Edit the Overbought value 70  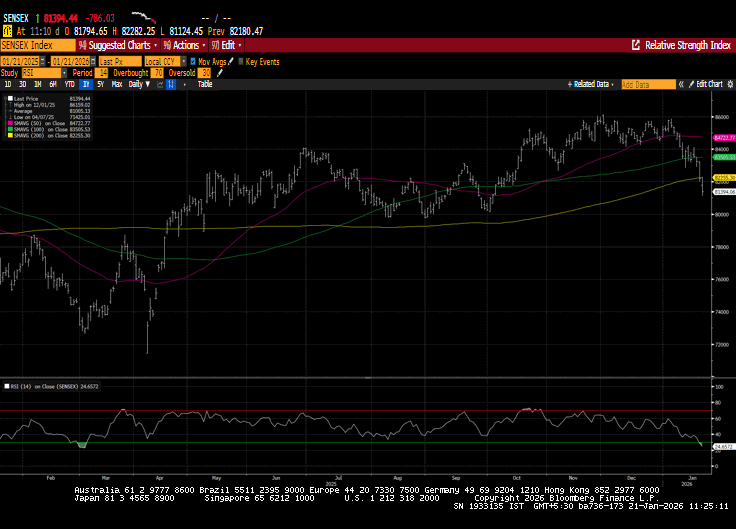(157, 73)
